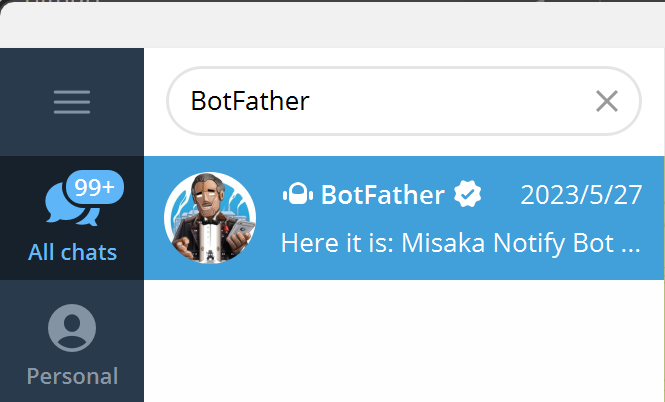Switch to the Personal folder label
665x402 pixels.
click(x=72, y=377)
